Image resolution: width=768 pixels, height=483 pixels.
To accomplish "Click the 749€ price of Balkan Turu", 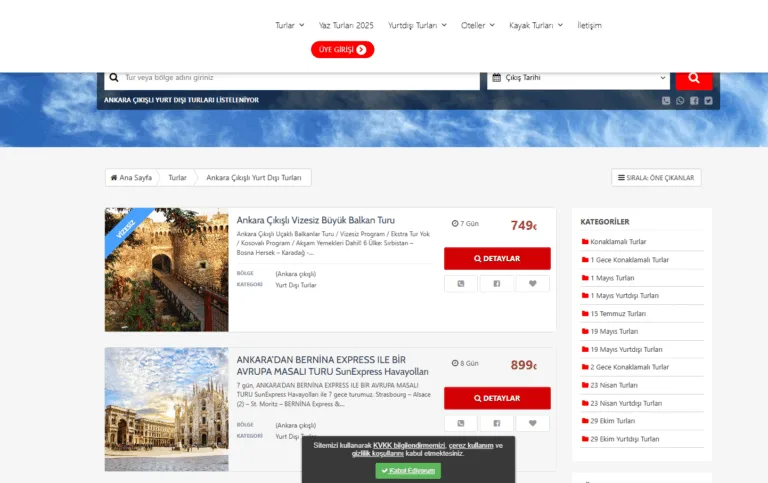I will point(524,225).
